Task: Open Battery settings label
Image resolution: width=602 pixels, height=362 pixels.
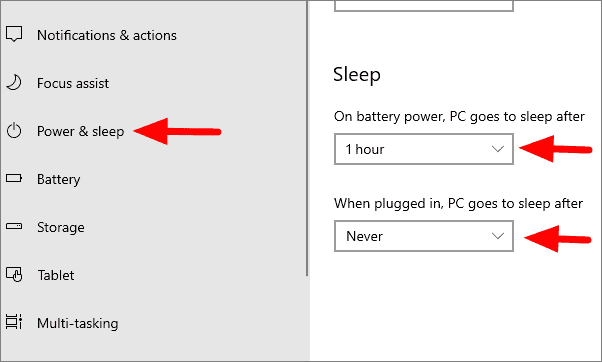Action: click(x=59, y=179)
